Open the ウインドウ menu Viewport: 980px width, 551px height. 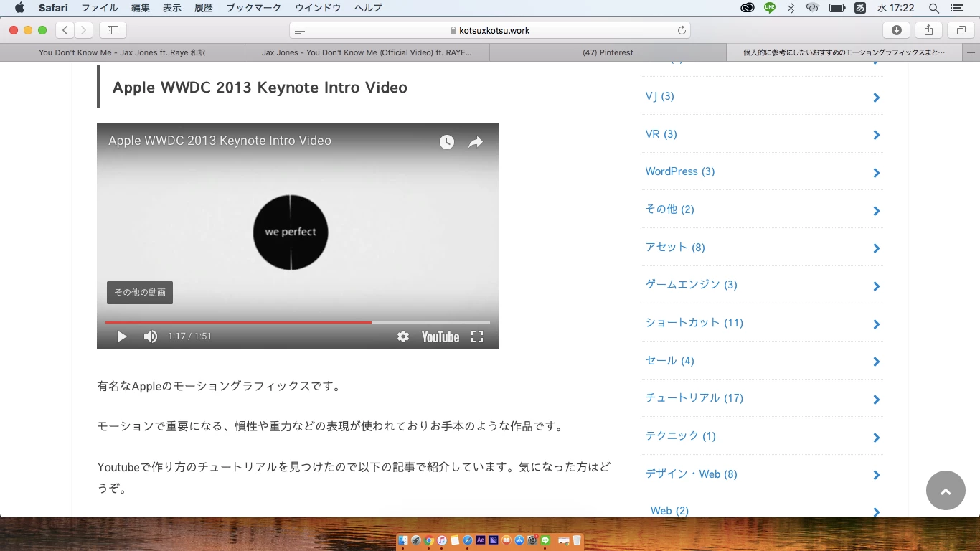point(318,8)
